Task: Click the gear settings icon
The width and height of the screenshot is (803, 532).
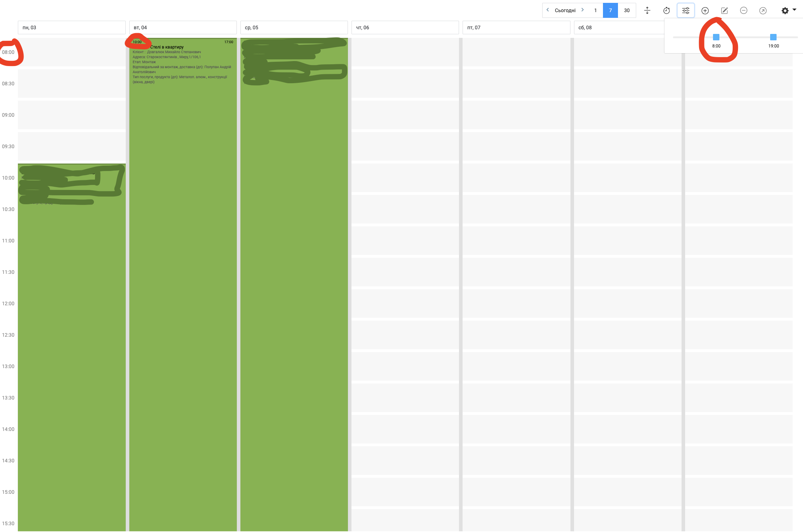Action: (785, 11)
